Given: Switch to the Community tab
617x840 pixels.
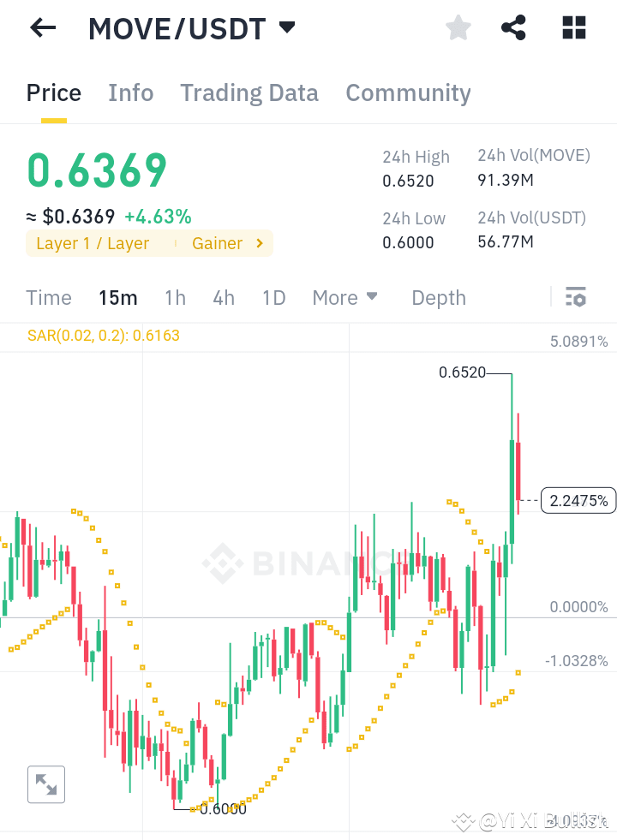Looking at the screenshot, I should [x=408, y=92].
